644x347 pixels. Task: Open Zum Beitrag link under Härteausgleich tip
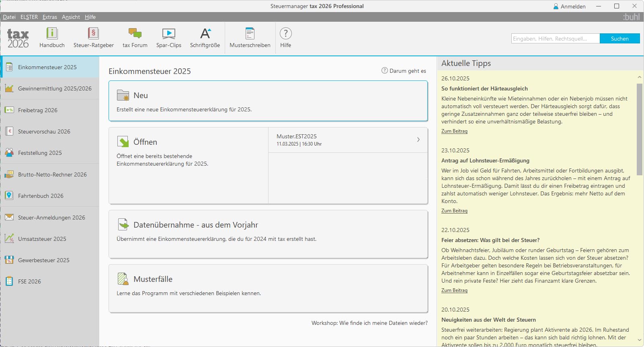coord(454,131)
